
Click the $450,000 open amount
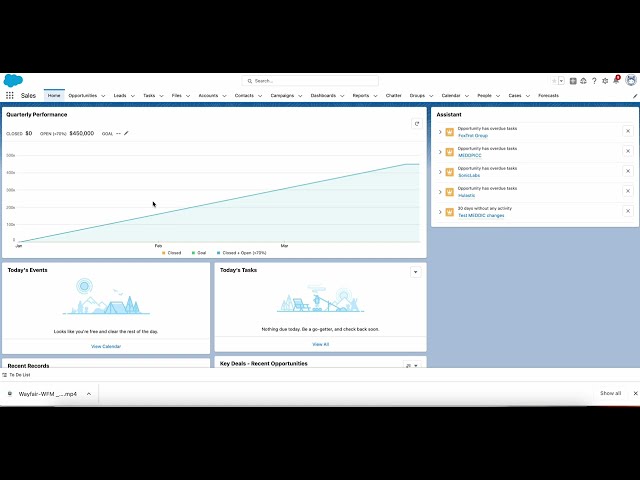(82, 133)
